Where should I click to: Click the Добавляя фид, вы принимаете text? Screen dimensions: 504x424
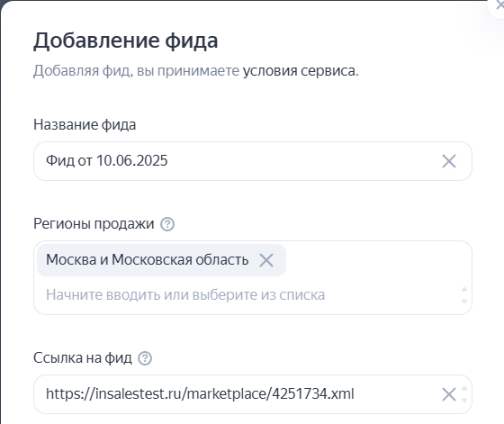[136, 71]
